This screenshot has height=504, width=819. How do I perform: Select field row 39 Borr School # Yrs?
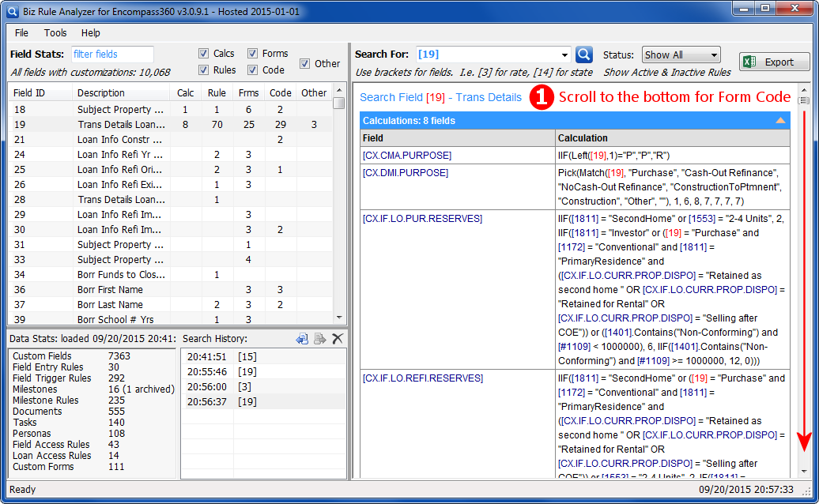171,319
